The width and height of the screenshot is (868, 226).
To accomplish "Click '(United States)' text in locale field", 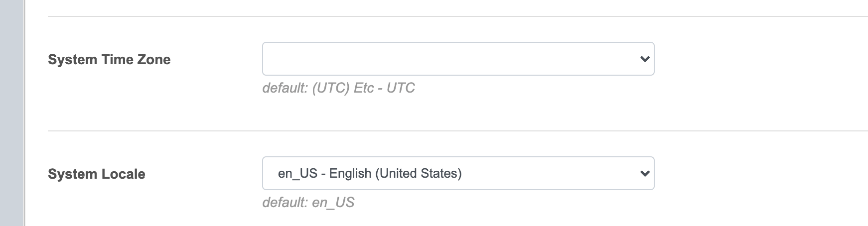I will click(418, 173).
